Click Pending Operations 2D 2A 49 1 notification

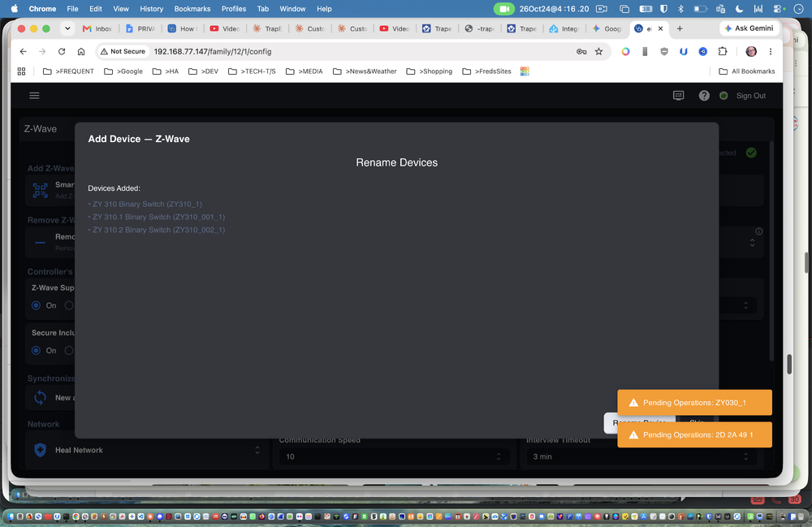tap(694, 435)
